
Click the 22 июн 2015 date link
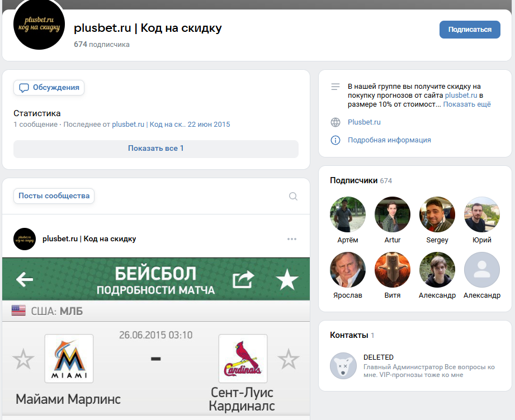(209, 125)
